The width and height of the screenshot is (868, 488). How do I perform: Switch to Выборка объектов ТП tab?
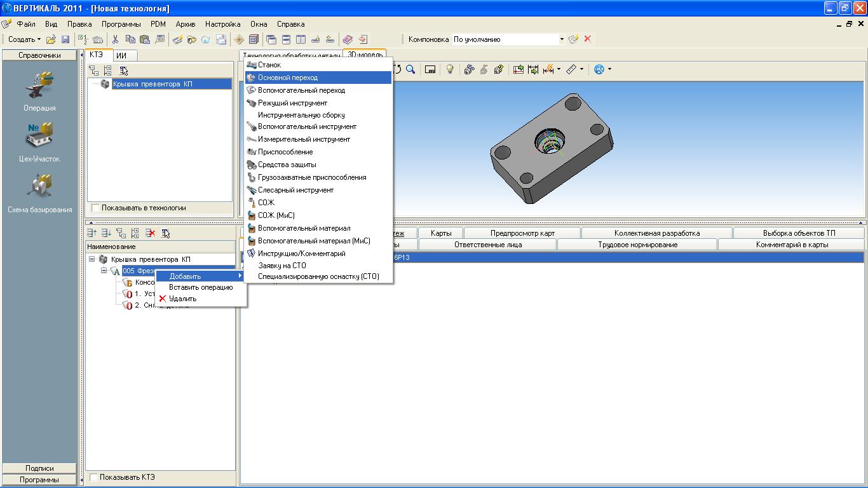[799, 233]
